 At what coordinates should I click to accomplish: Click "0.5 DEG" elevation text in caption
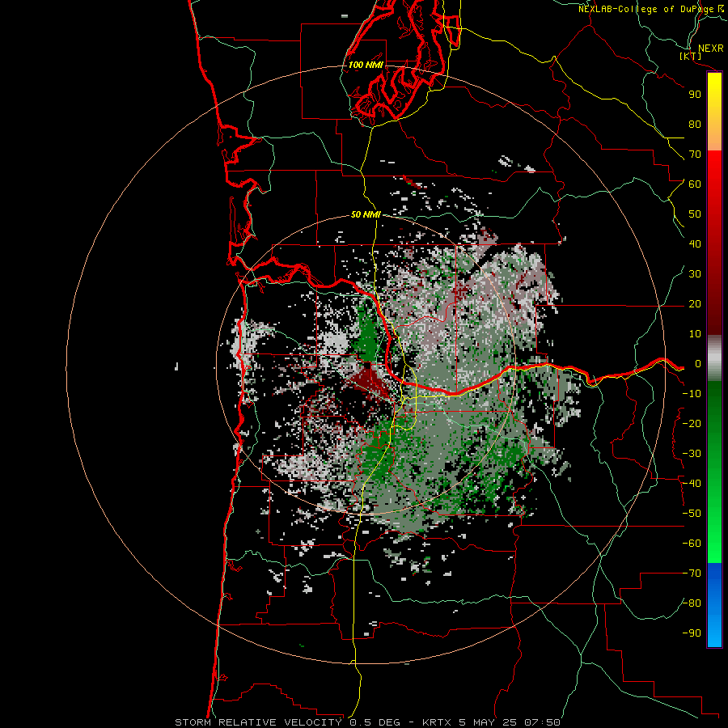[x=374, y=722]
